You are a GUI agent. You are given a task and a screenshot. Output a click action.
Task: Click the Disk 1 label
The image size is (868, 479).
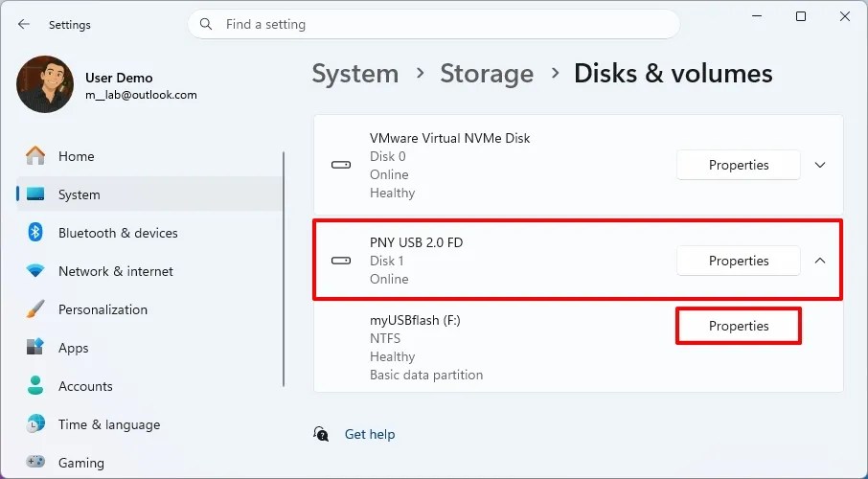(x=387, y=261)
